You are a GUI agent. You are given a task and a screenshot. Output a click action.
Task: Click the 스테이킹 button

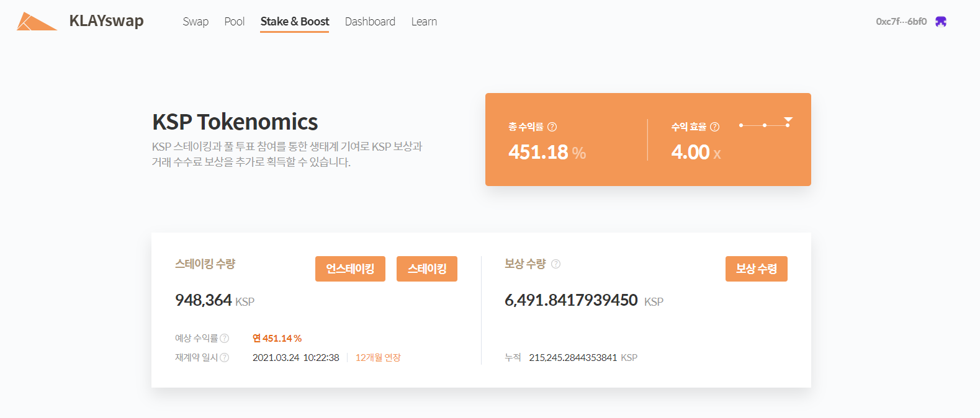(x=427, y=269)
